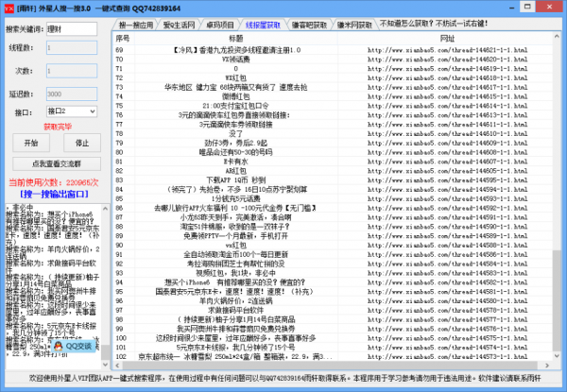Click the 次数 input field
The height and width of the screenshot is (392, 567).
(x=72, y=71)
